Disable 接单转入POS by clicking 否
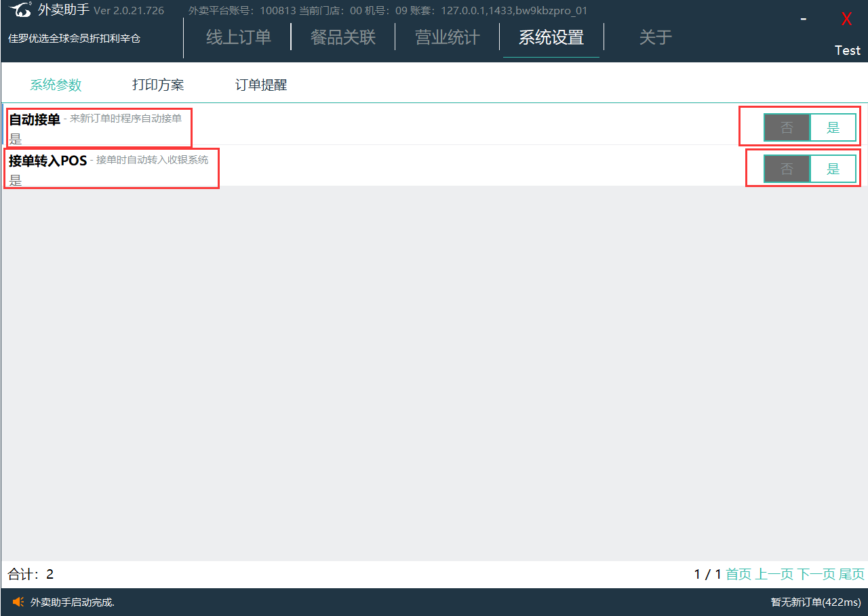 787,169
